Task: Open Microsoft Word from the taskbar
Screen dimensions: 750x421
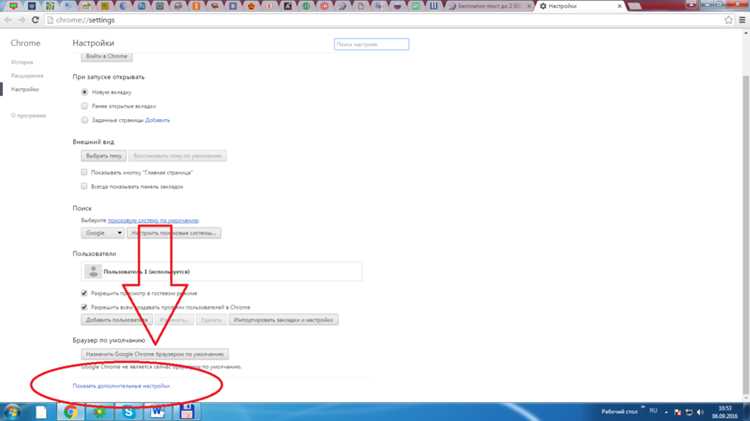Action: [x=157, y=412]
